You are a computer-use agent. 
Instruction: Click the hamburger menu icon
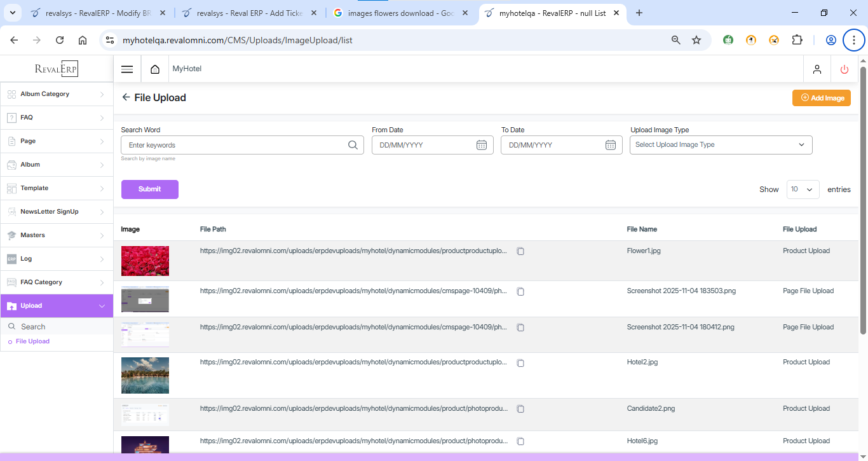[x=127, y=69]
